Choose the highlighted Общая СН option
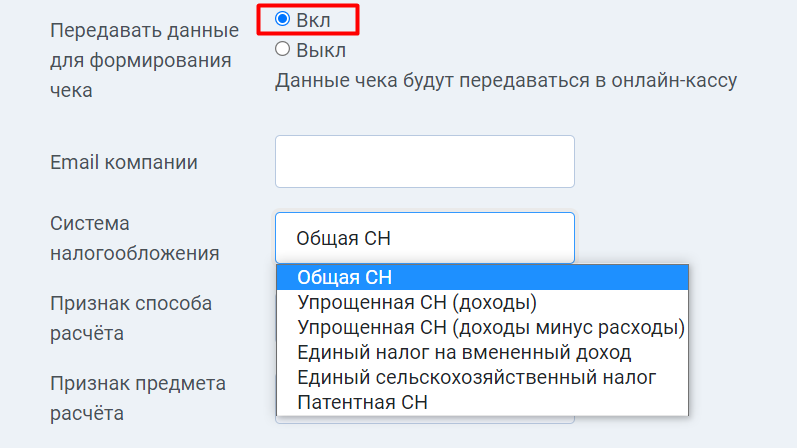Viewport: 797px width, 448px height. tap(482, 277)
